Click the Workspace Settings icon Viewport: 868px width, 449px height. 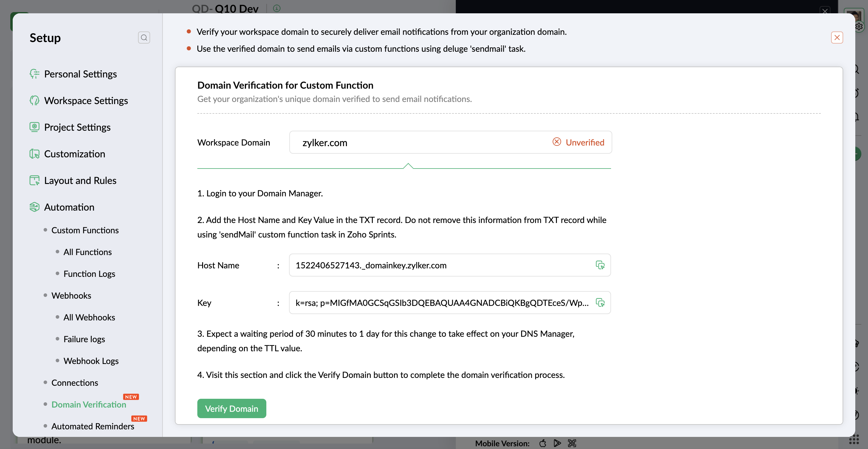[x=35, y=100]
